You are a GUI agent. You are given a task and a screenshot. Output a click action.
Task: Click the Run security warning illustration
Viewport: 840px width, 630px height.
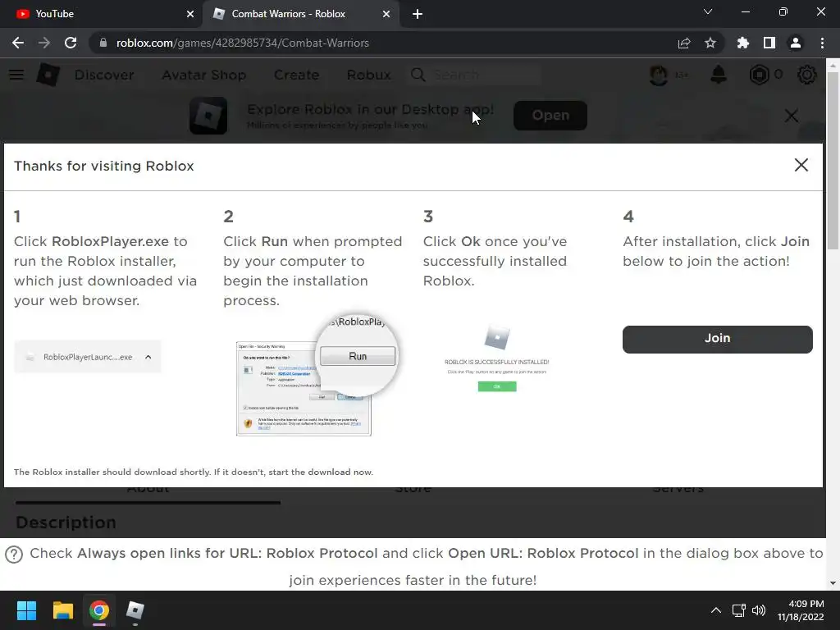(x=317, y=376)
